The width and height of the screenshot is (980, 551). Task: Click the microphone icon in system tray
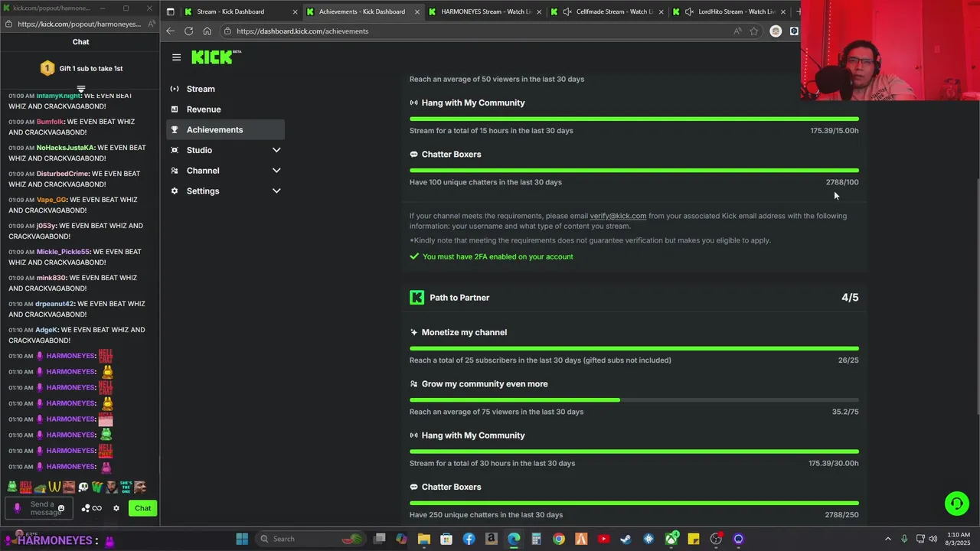(x=904, y=539)
